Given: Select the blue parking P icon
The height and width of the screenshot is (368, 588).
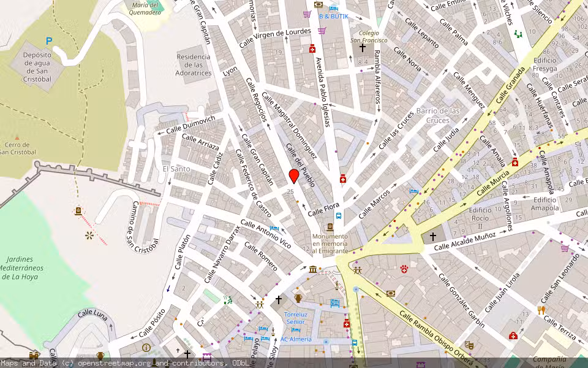Looking at the screenshot, I should coord(48,41).
